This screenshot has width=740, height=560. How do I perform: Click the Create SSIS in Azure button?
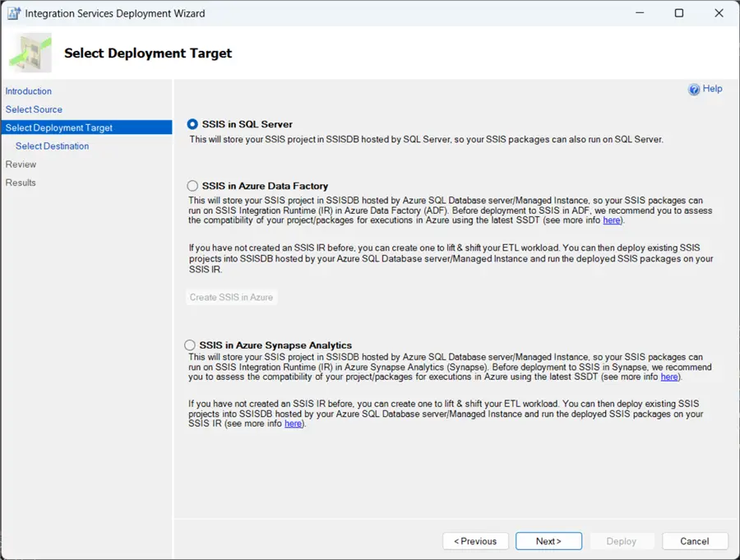point(231,297)
